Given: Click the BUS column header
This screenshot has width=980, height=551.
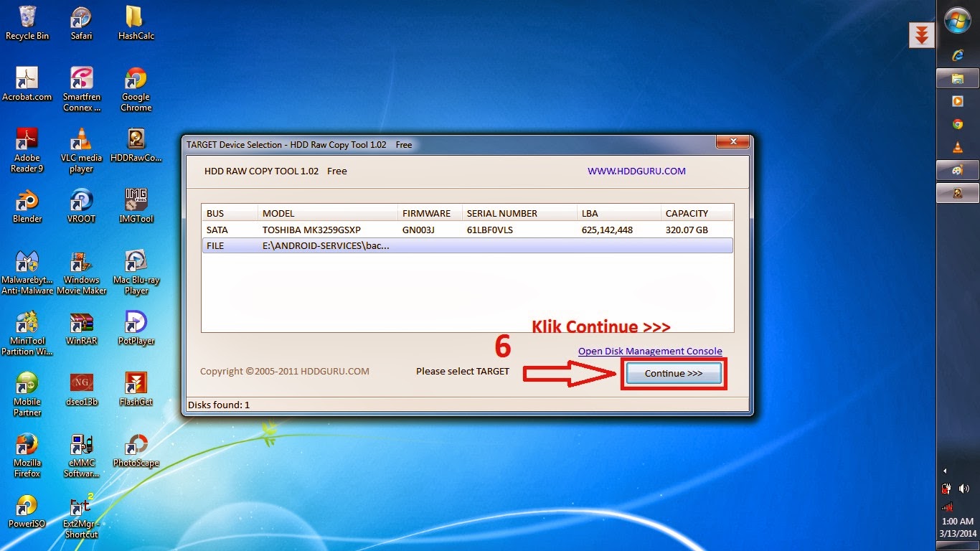Looking at the screenshot, I should coord(230,213).
